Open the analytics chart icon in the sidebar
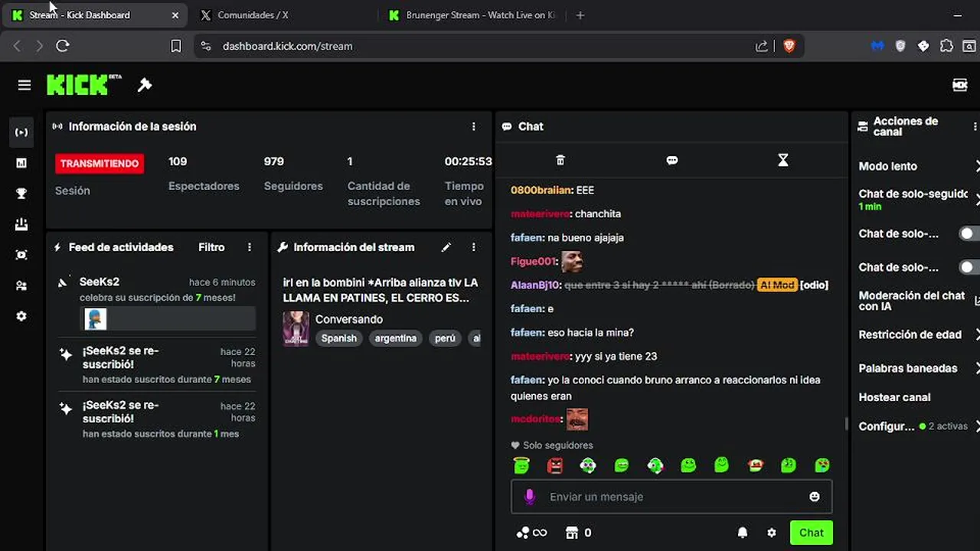 click(21, 163)
